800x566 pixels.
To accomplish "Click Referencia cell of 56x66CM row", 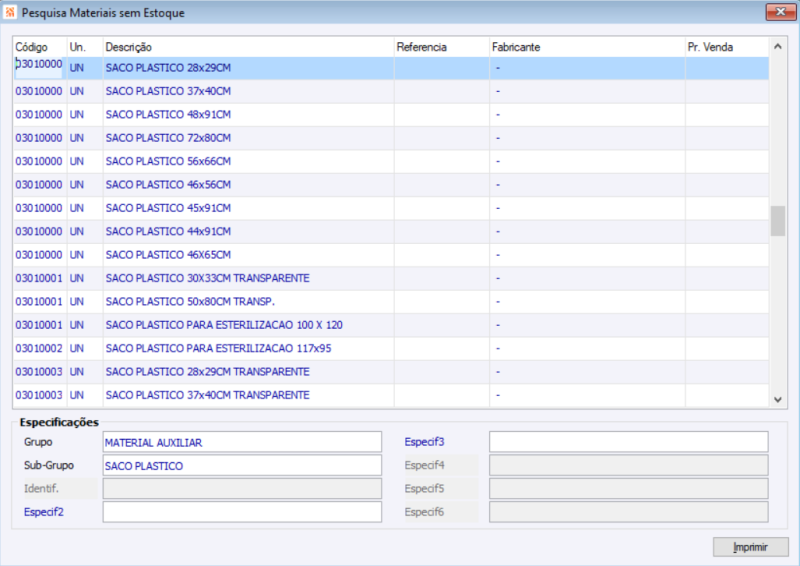I will tap(441, 162).
